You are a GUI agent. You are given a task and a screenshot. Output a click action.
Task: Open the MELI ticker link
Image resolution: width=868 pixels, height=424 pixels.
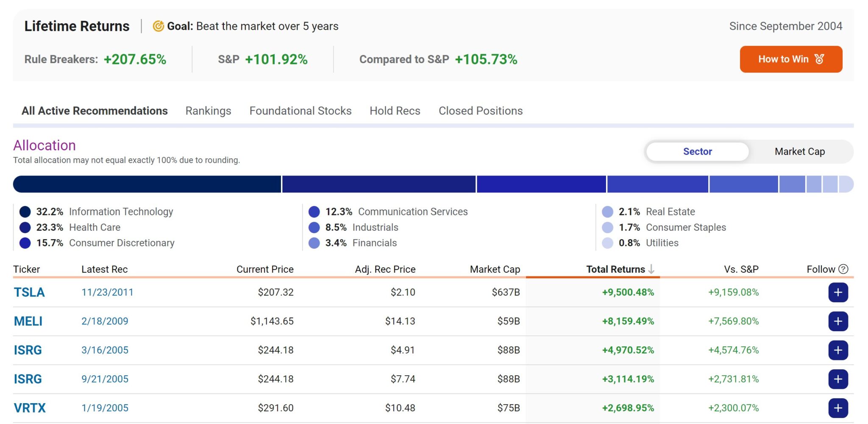pyautogui.click(x=28, y=321)
